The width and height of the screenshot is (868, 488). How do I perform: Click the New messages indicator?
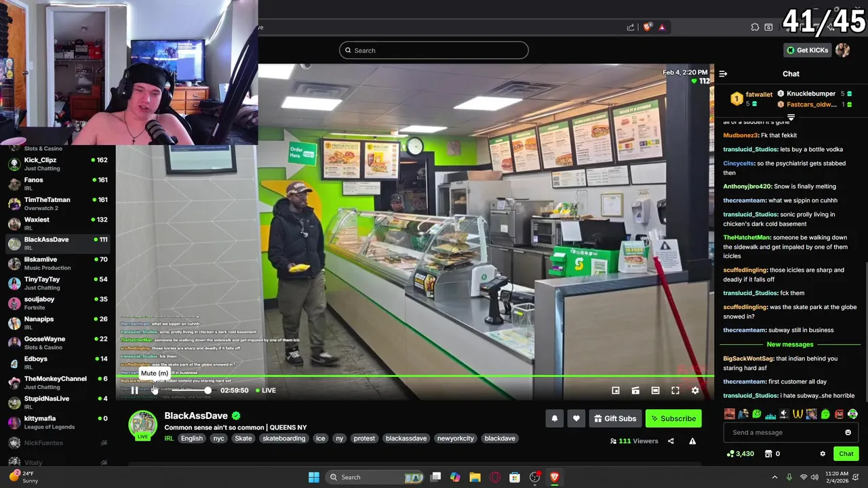pyautogui.click(x=790, y=344)
